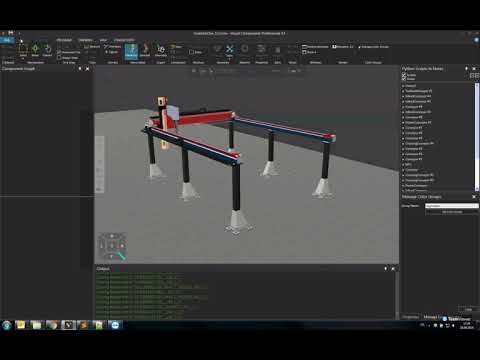Close the Output panel

pyautogui.click(x=393, y=268)
